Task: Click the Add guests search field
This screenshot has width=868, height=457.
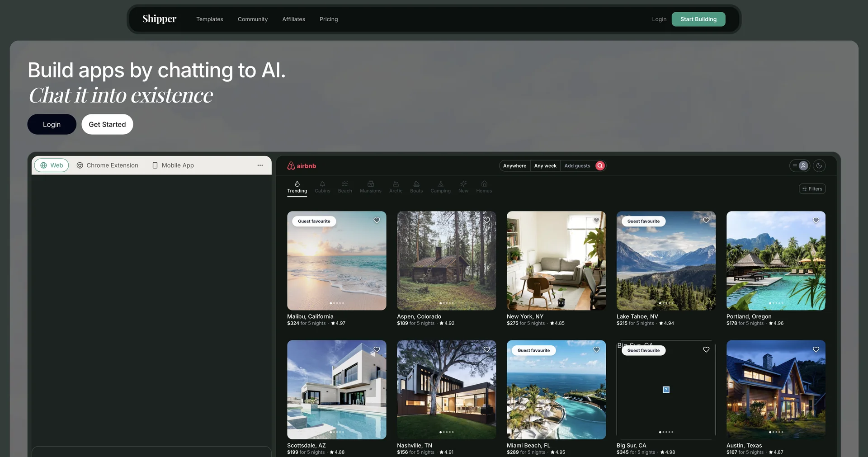Action: click(x=577, y=166)
